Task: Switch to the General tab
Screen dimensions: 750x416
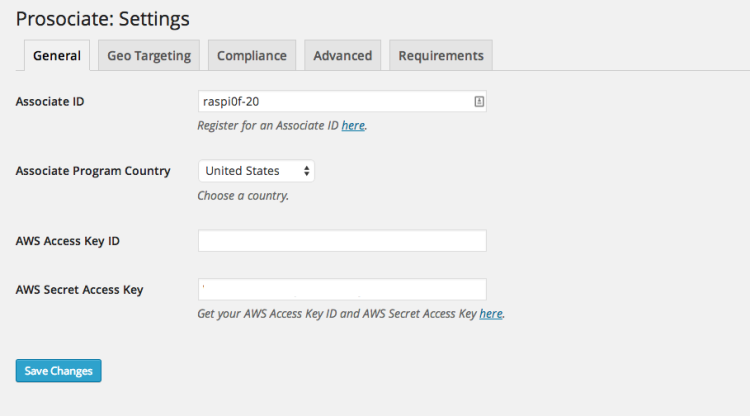Action: click(x=57, y=55)
